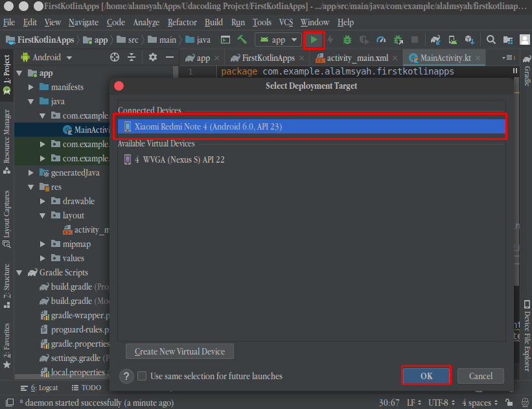Viewport: 532px width, 409px height.
Task: Collapse the res folder
Action: [31, 187]
